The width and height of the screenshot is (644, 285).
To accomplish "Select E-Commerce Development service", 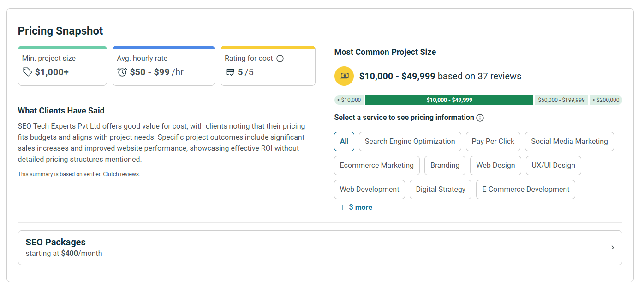I will coord(525,190).
